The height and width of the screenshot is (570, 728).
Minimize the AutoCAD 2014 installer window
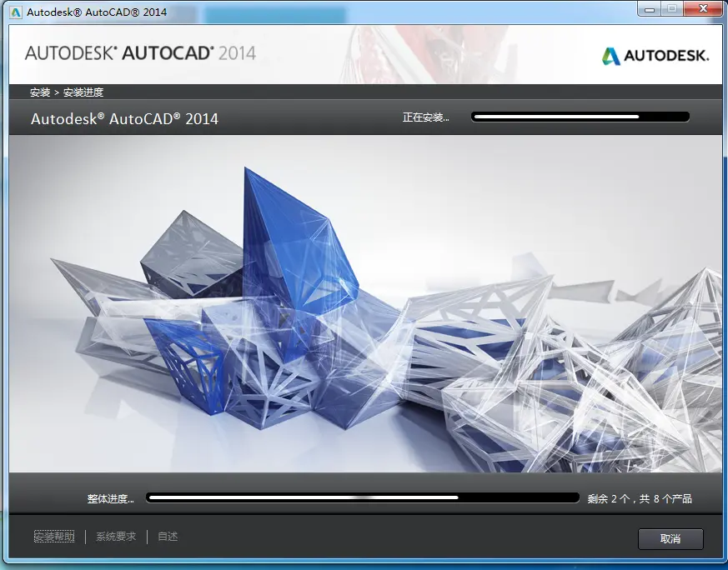[x=650, y=9]
